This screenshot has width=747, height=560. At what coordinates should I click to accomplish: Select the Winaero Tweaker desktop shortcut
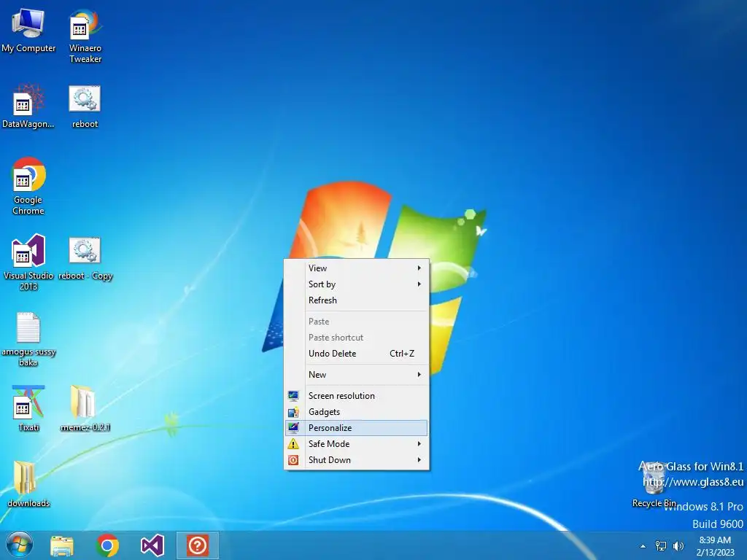[x=85, y=36]
